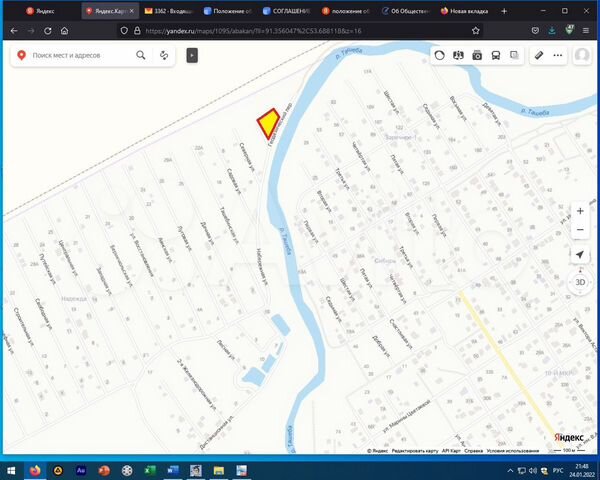Screen dimensions: 600x480
Task: Open the street panoramas layer
Action: click(459, 56)
